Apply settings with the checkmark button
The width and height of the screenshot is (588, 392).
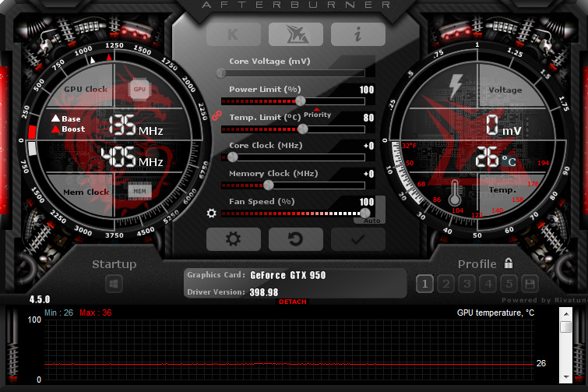pyautogui.click(x=357, y=239)
